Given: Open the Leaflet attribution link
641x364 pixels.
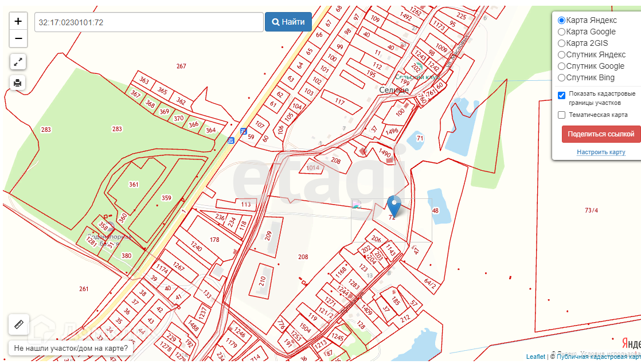Looking at the screenshot, I should pyautogui.click(x=536, y=357).
